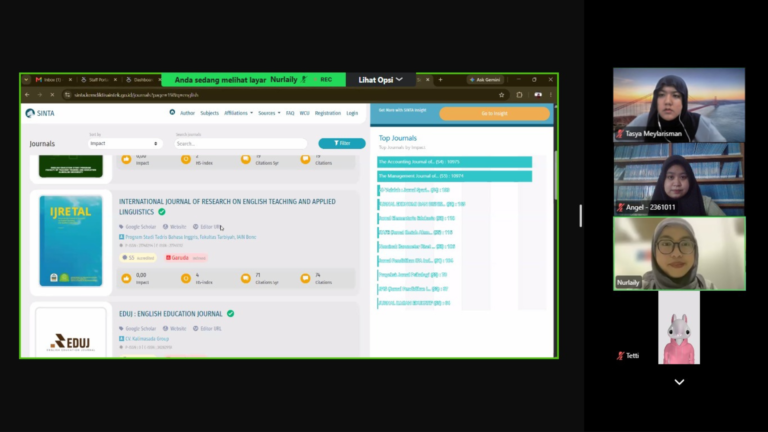This screenshot has width=768, height=432.
Task: Expand the Sources menu
Action: 269,113
